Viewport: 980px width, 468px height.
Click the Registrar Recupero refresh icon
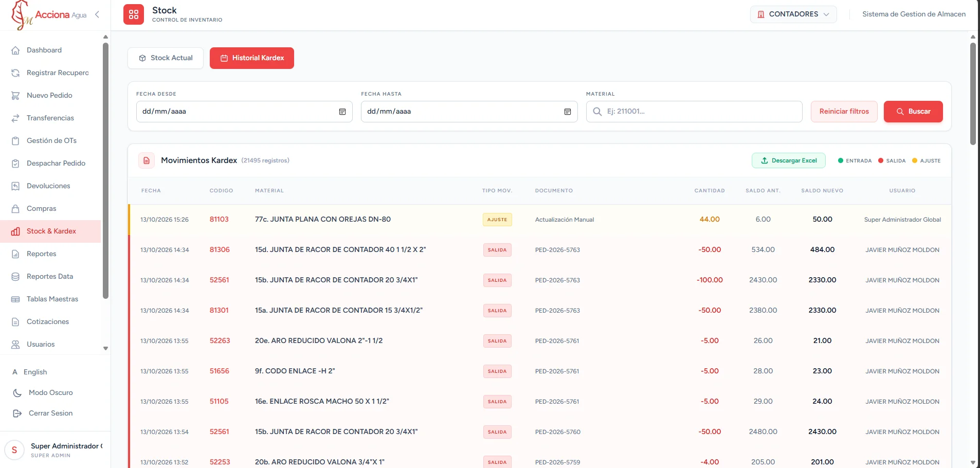coord(15,73)
